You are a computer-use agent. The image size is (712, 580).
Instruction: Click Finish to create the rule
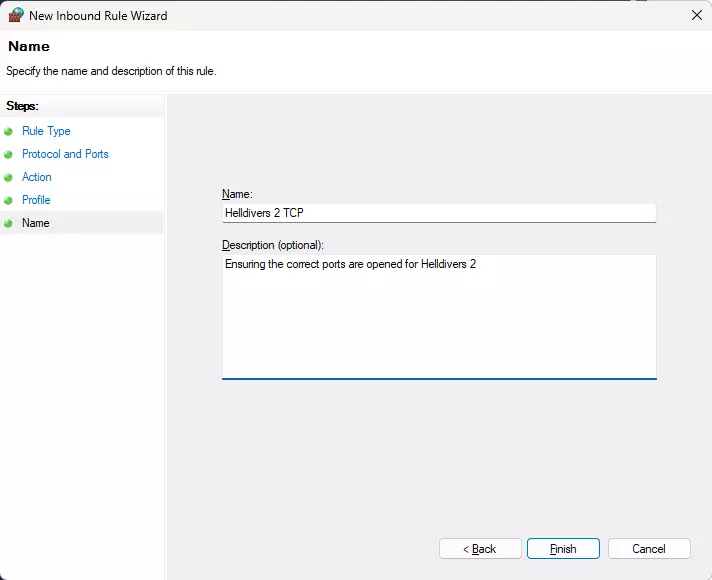pyautogui.click(x=563, y=549)
